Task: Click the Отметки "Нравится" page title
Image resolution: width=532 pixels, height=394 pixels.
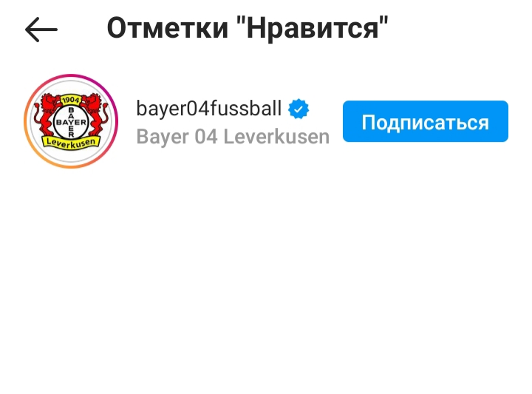Action: coord(248,29)
